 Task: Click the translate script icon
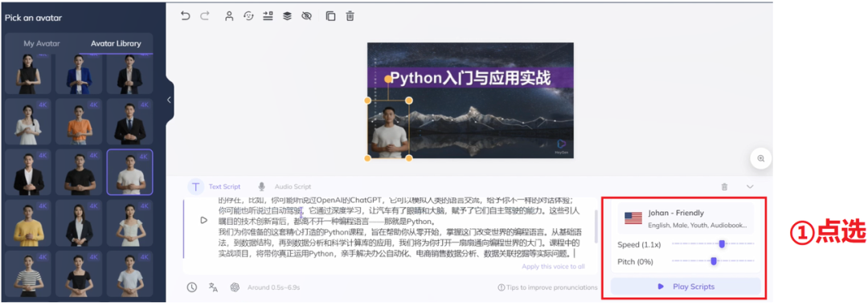click(213, 288)
